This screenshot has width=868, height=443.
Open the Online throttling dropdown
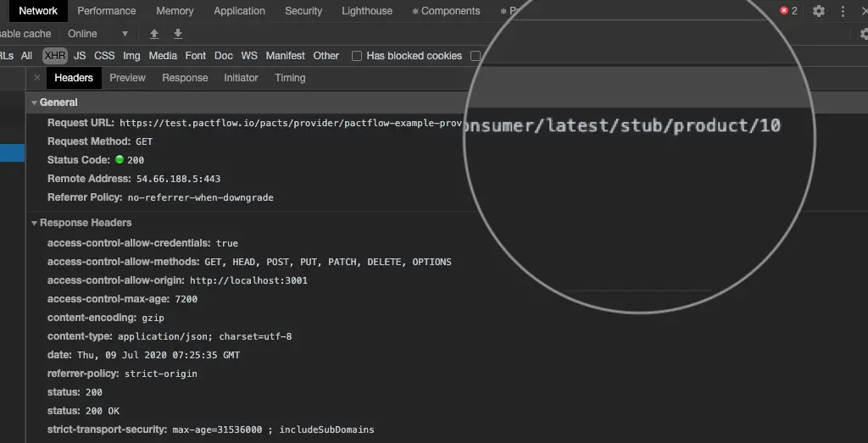[97, 34]
